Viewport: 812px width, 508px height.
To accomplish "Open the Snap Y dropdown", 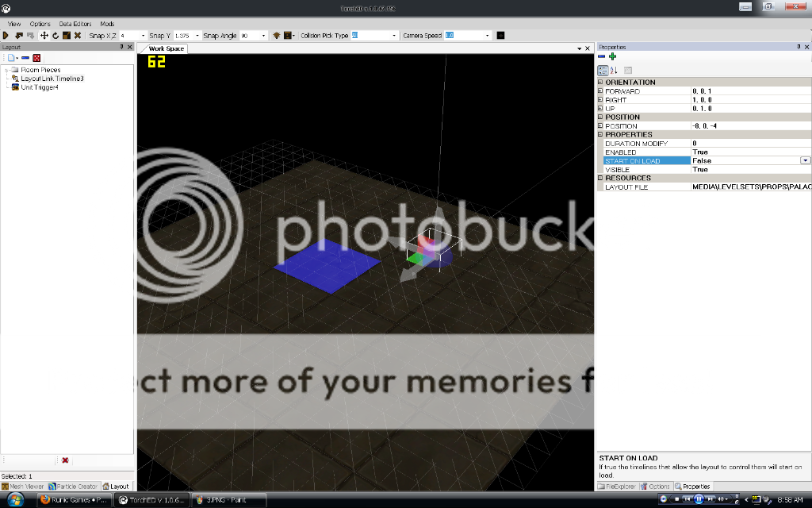I will 197,36.
